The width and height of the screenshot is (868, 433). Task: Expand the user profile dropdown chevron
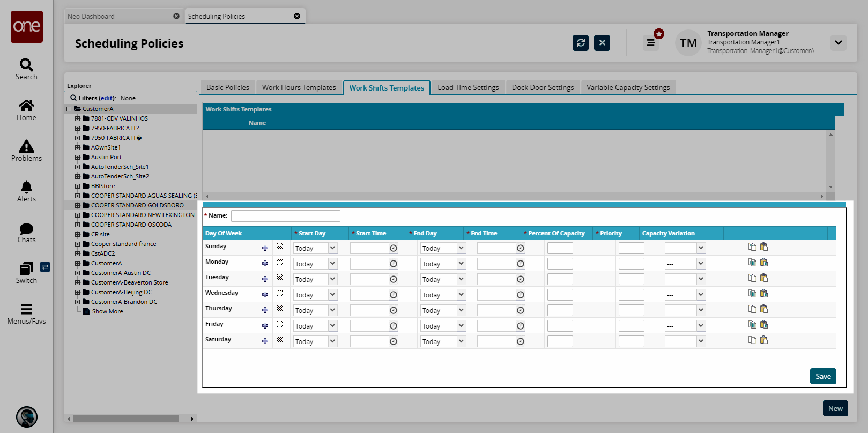(838, 43)
